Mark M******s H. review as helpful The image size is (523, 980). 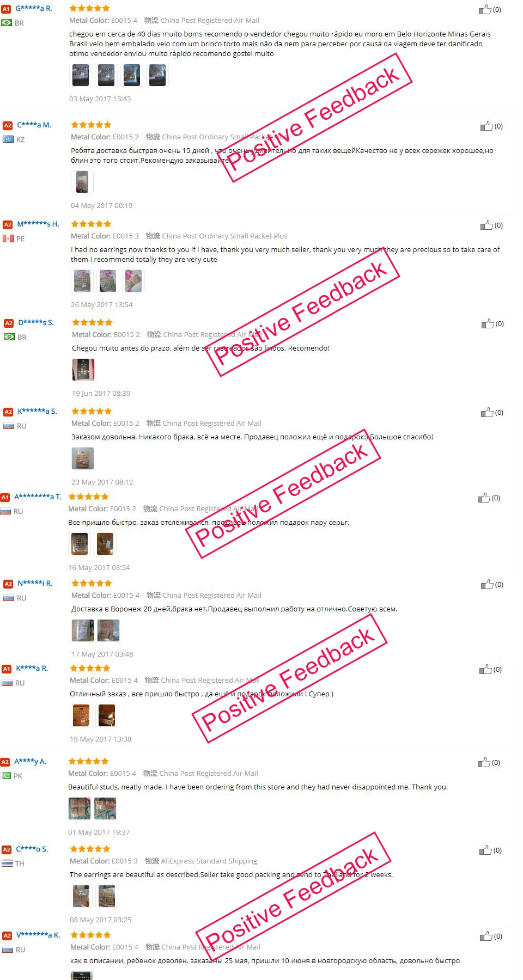[x=486, y=225]
